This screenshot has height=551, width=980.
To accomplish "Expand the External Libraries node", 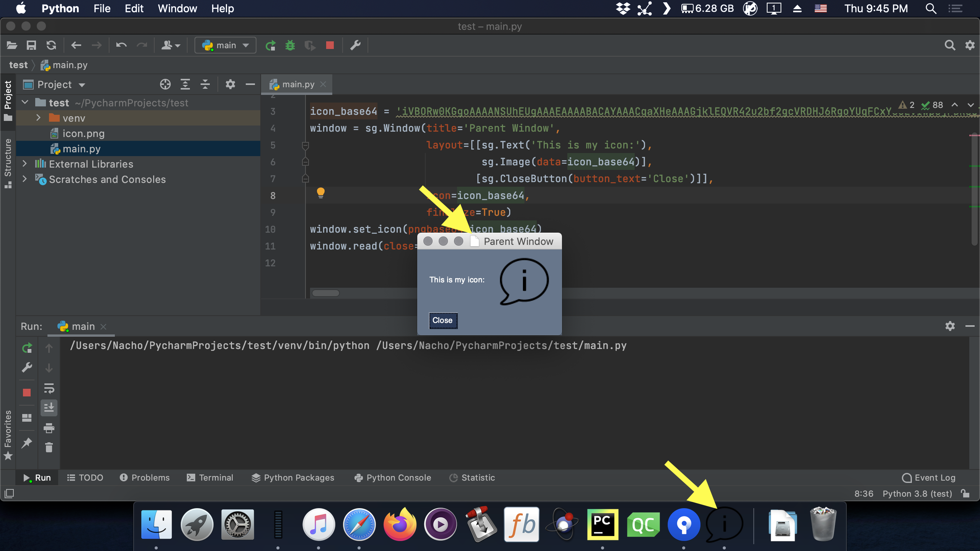I will click(x=24, y=164).
